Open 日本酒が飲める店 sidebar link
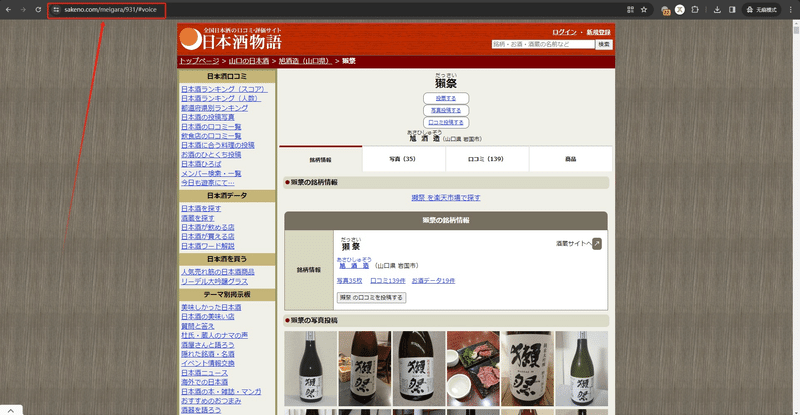Viewport: 800px width, 415px height. point(208,227)
